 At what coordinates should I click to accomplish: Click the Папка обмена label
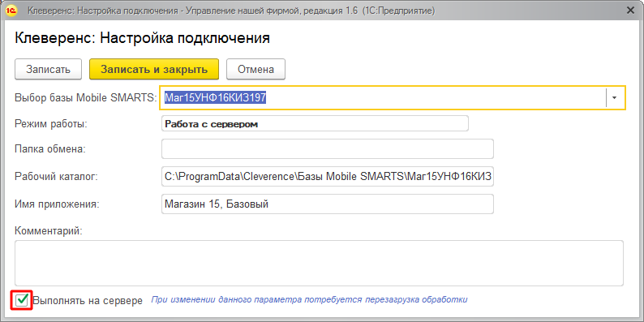click(x=50, y=149)
